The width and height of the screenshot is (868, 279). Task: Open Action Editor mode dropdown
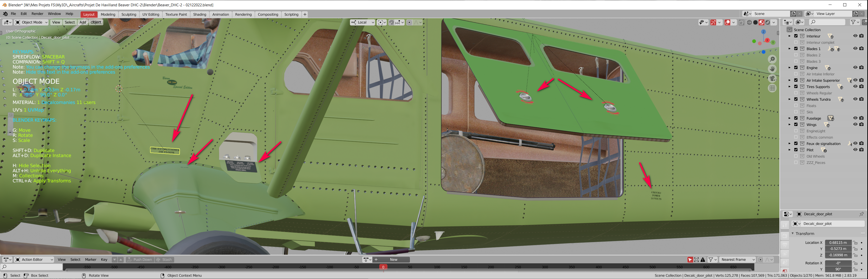[x=34, y=260]
